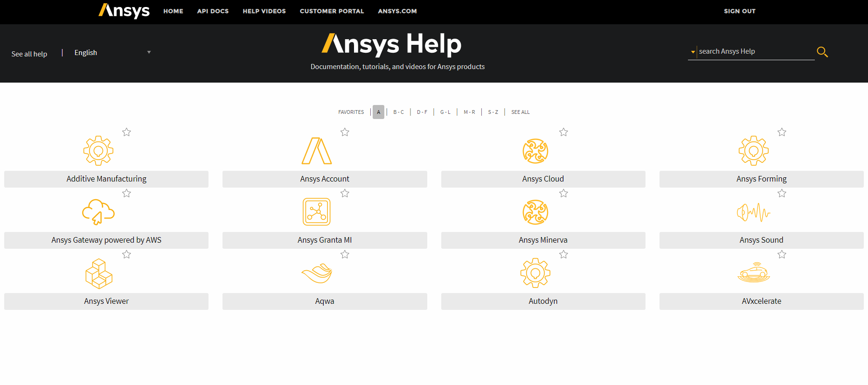
Task: Open the Ansys Account logo icon
Action: click(x=317, y=151)
